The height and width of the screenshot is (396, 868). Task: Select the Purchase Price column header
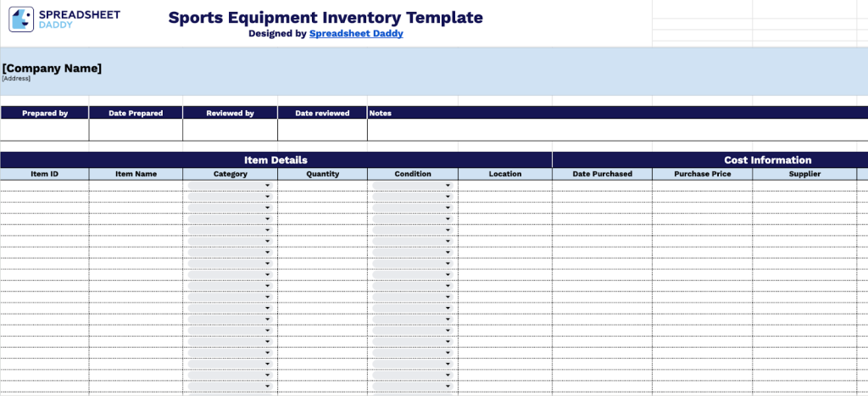(x=702, y=174)
